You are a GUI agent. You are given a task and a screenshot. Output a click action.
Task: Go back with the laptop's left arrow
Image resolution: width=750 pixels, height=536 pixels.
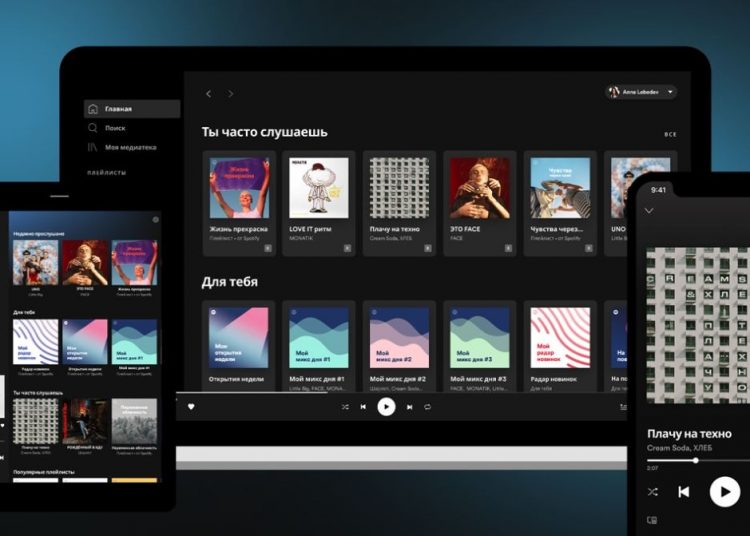coord(209,94)
